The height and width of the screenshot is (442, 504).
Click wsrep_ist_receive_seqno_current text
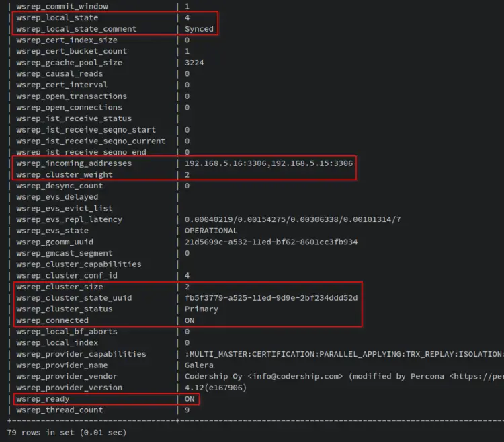[x=91, y=141]
